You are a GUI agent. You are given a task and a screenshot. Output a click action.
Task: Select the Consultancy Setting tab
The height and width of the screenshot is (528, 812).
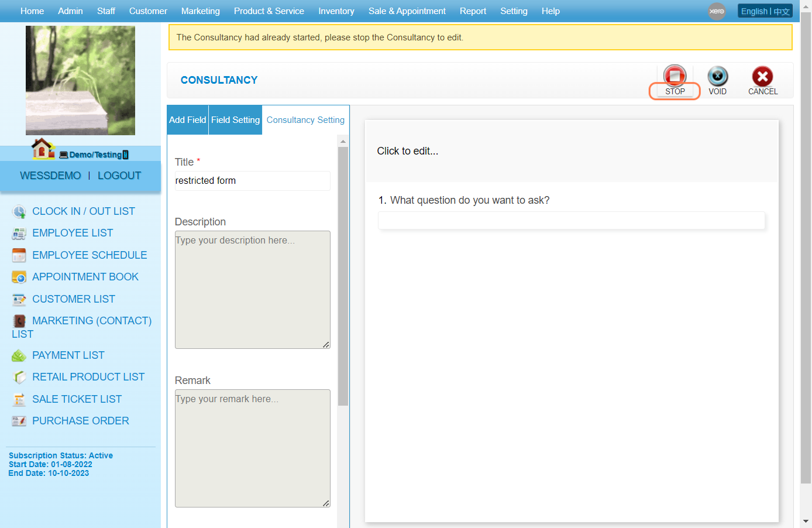(305, 120)
